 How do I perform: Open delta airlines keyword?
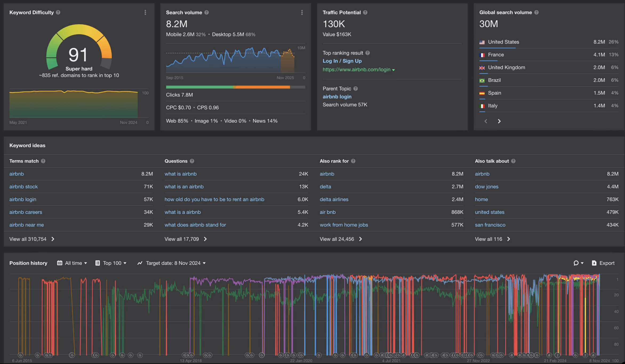click(334, 199)
